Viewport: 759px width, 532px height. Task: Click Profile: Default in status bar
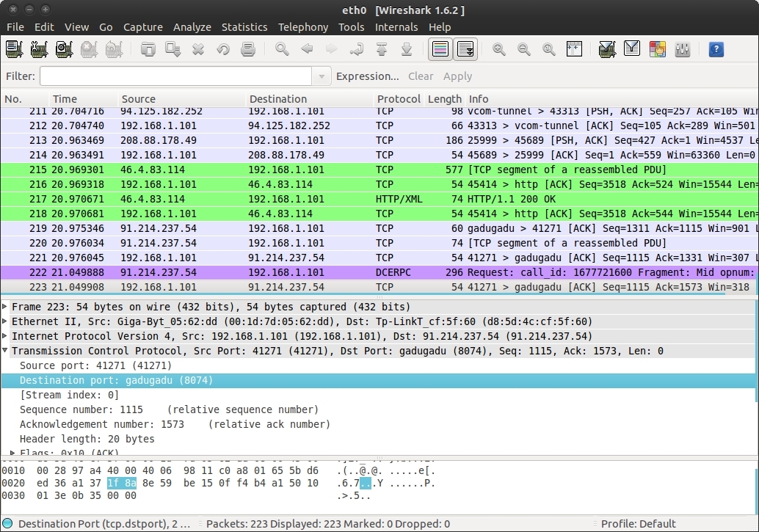coord(638,523)
